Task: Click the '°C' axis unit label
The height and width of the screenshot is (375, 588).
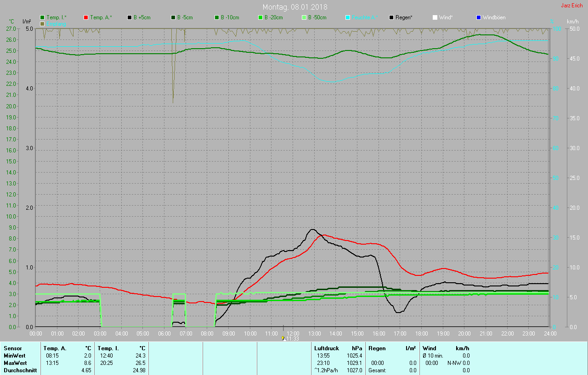Action: tap(11, 22)
